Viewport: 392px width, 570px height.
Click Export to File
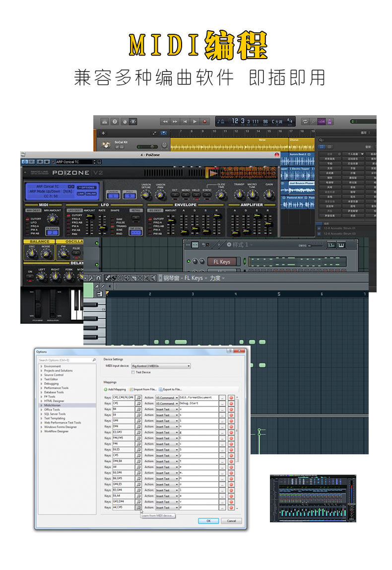pos(170,389)
